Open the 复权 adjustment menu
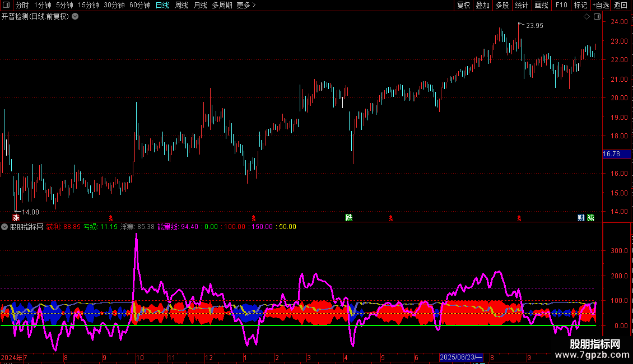 [463, 5]
